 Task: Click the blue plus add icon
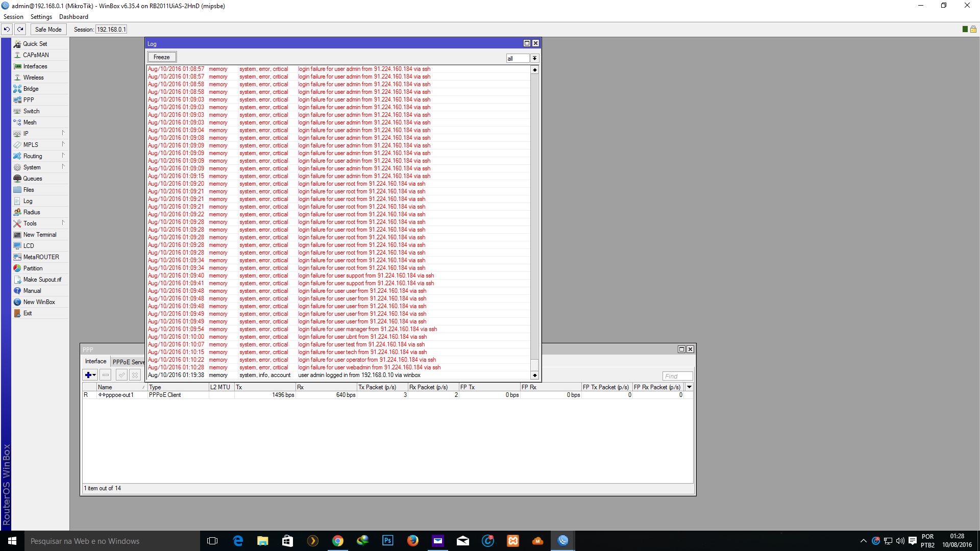click(x=89, y=375)
